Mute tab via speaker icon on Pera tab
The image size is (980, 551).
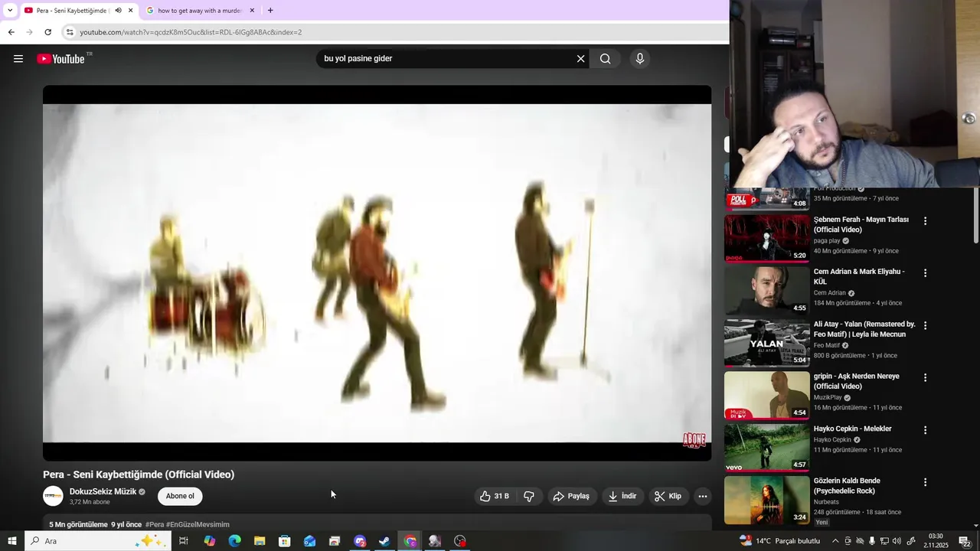pyautogui.click(x=118, y=11)
